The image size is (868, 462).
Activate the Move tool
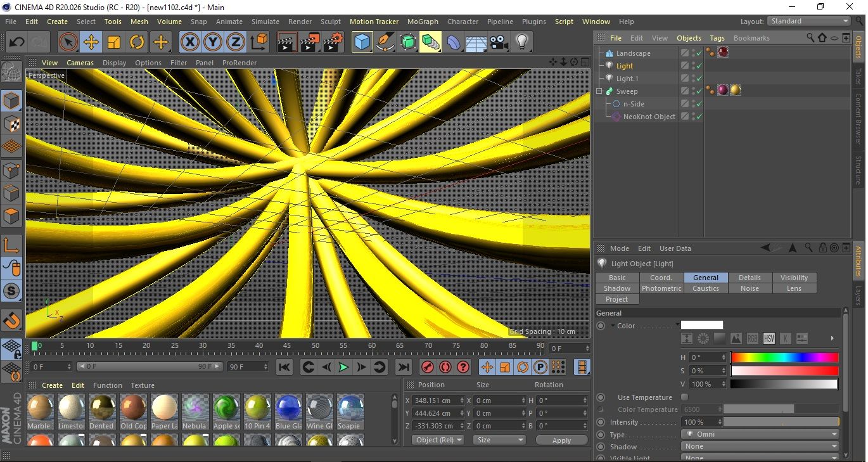pyautogui.click(x=91, y=42)
